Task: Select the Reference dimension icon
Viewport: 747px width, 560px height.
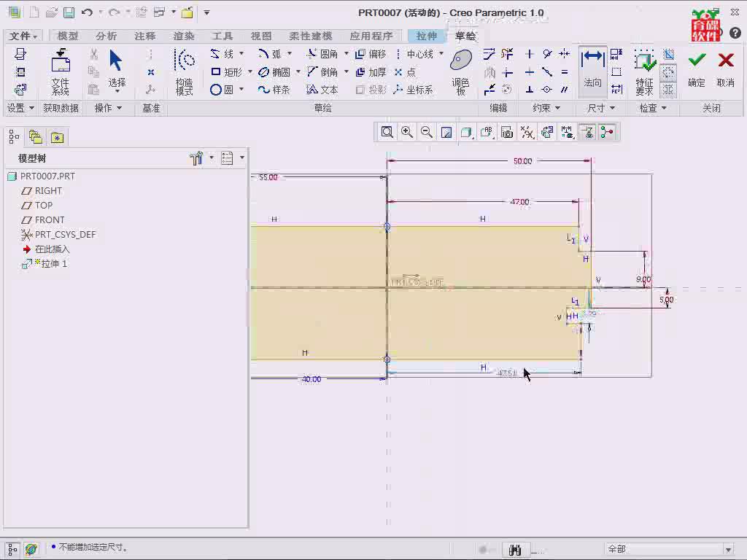Action: (x=616, y=90)
